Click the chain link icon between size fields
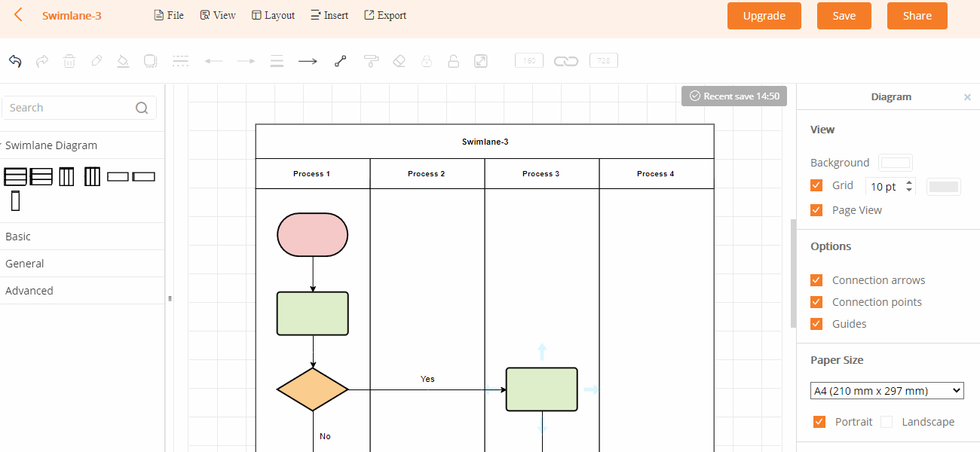Viewport: 980px width, 452px height. [x=566, y=61]
